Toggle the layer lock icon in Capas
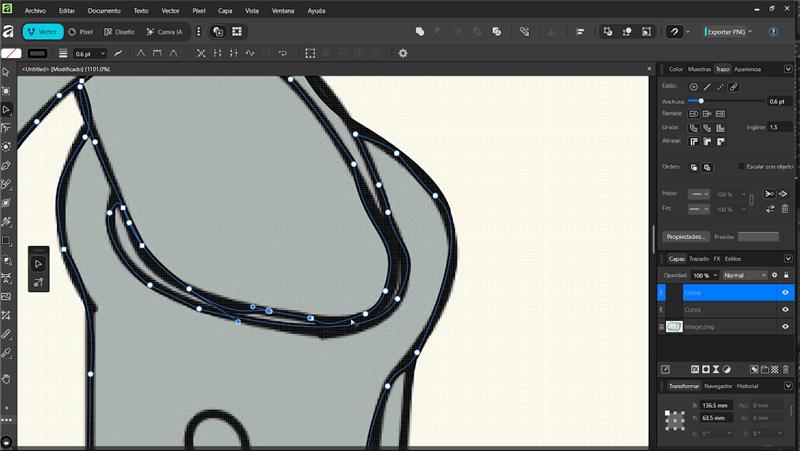This screenshot has width=800, height=451. pyautogui.click(x=786, y=275)
